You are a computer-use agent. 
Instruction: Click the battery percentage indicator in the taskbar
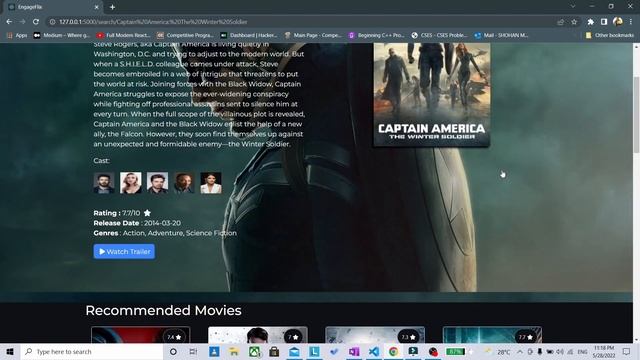coord(455,351)
